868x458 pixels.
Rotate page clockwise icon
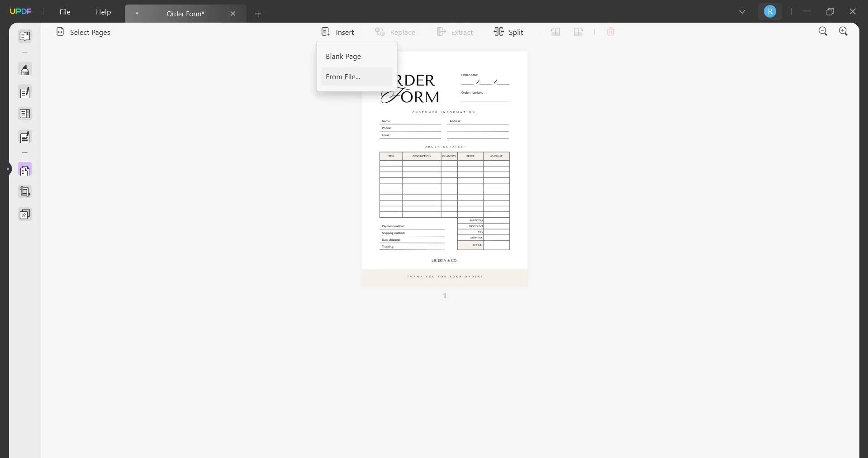click(579, 32)
